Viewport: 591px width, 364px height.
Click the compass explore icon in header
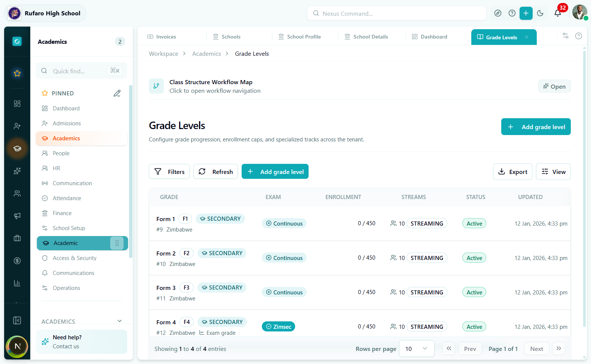click(x=497, y=13)
